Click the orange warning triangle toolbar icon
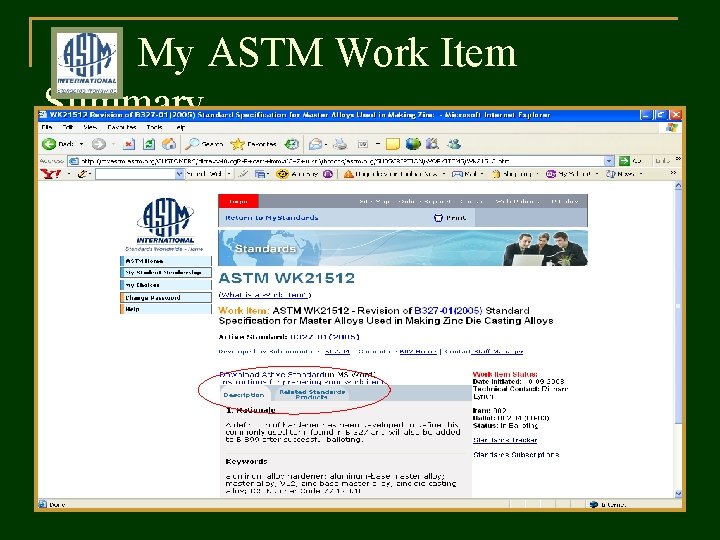This screenshot has width=720, height=540. [349, 174]
